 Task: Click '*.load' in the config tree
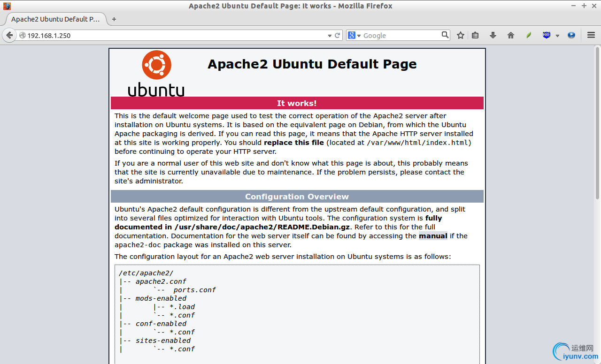182,307
